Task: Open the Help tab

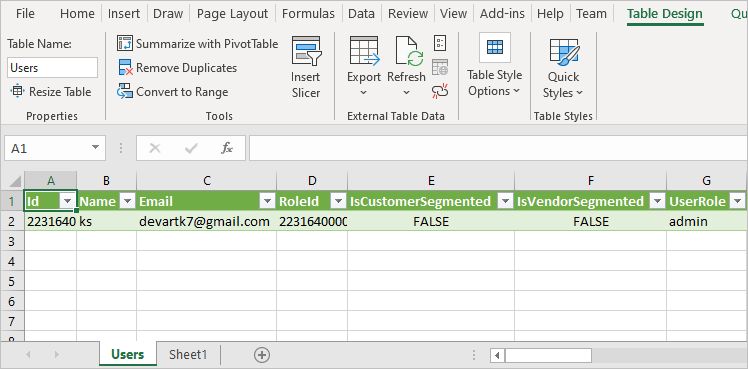Action: pos(550,14)
